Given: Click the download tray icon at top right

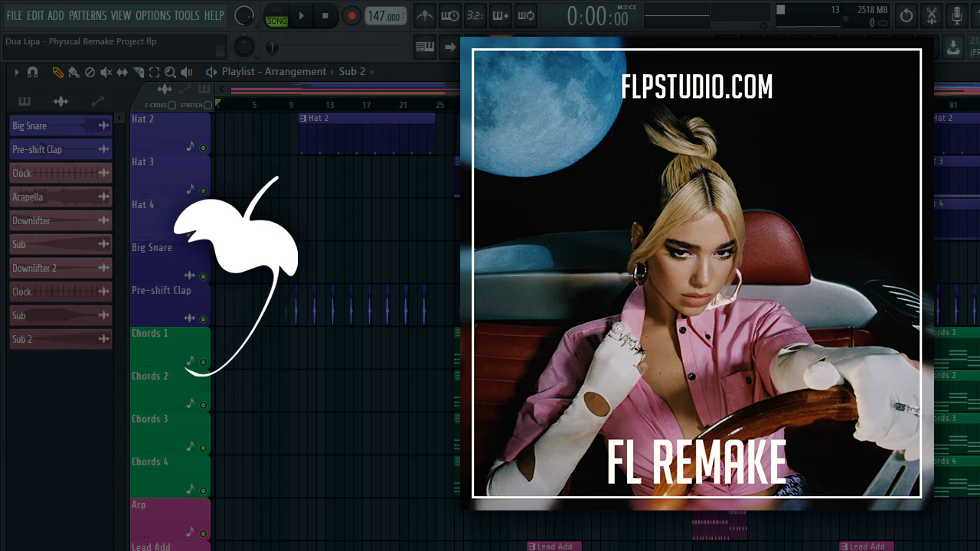Looking at the screenshot, I should point(953,47).
